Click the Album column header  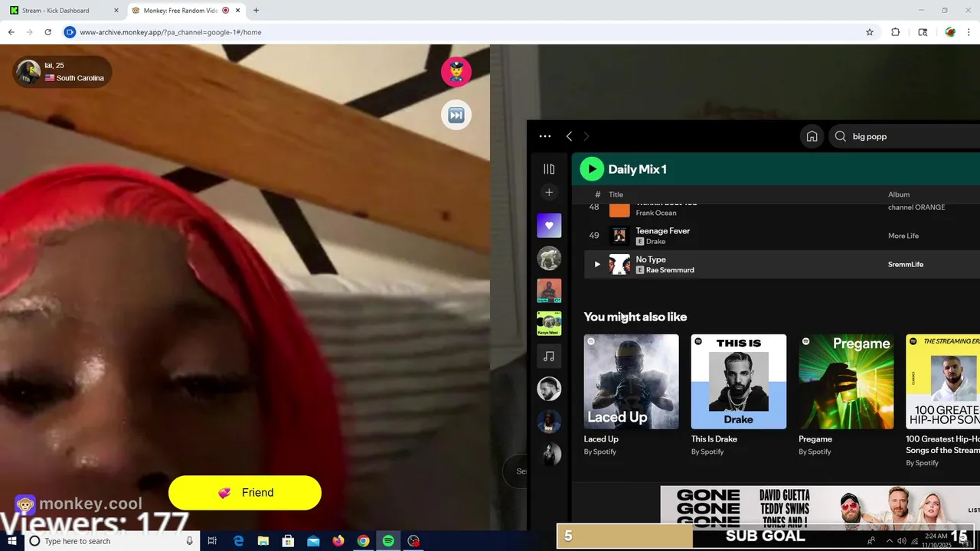[x=899, y=194]
